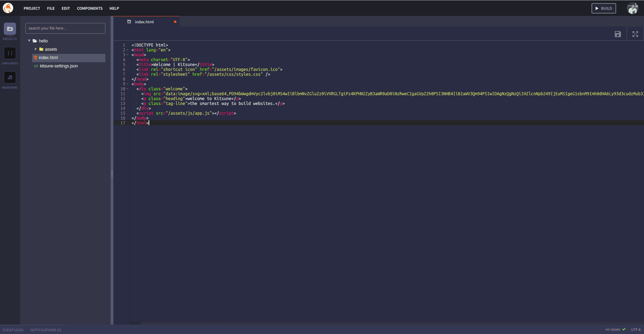The image size is (644, 334).
Task: Expand the assets folder
Action: tap(36, 49)
